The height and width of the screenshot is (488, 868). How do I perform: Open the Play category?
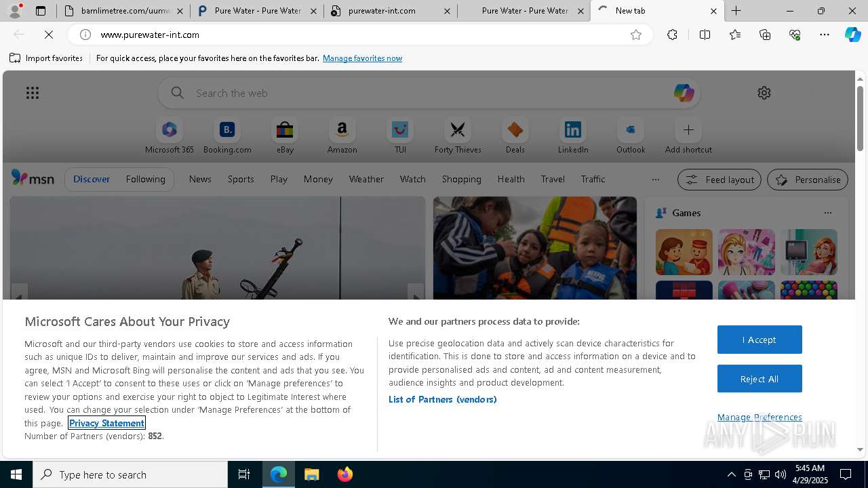click(x=279, y=179)
